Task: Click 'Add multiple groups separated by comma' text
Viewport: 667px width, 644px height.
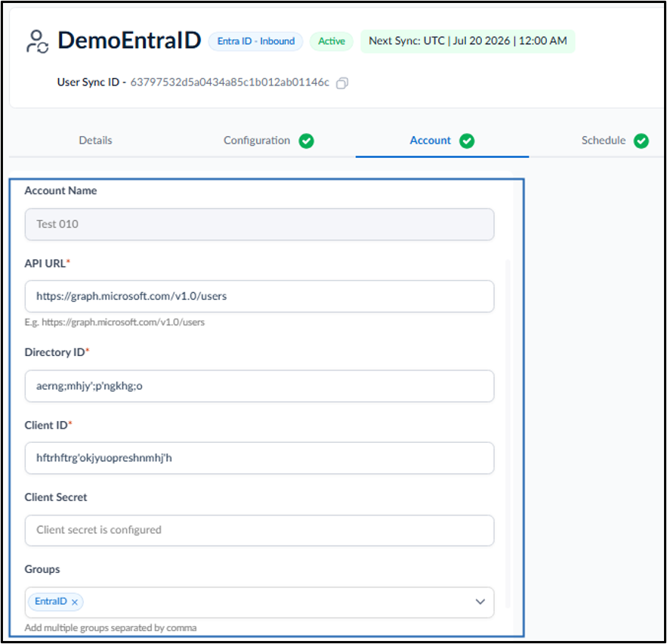Action: tap(110, 628)
